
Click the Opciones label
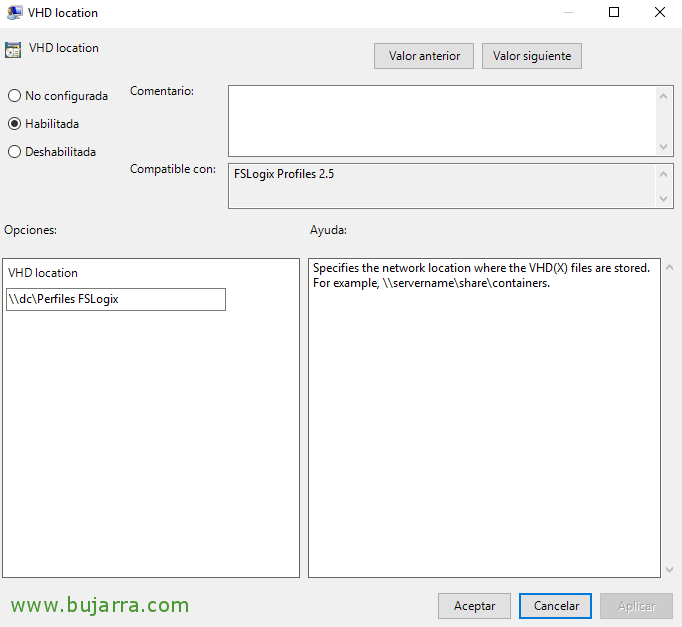coord(30,230)
